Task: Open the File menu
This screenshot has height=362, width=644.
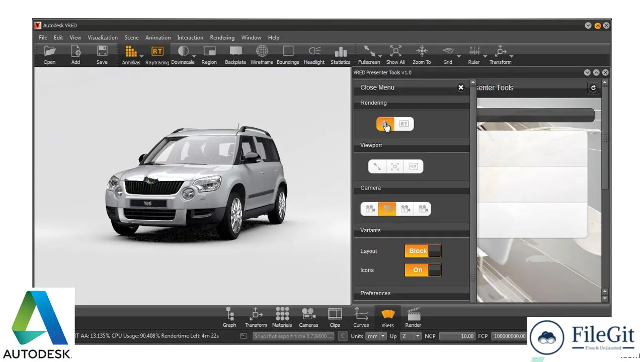Action: 43,38
